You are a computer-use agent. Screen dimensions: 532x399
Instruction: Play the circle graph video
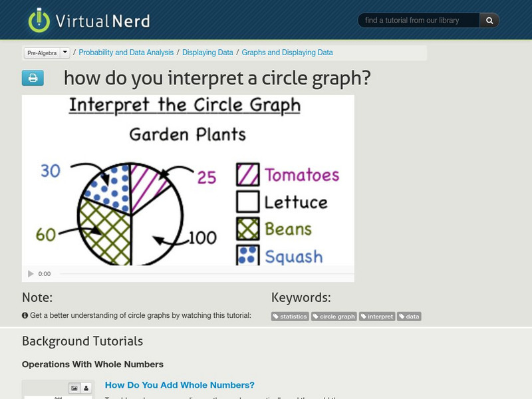[x=31, y=273]
